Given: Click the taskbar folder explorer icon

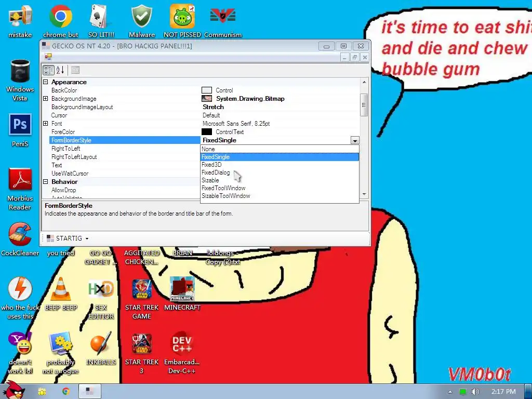Looking at the screenshot, I should tap(42, 392).
